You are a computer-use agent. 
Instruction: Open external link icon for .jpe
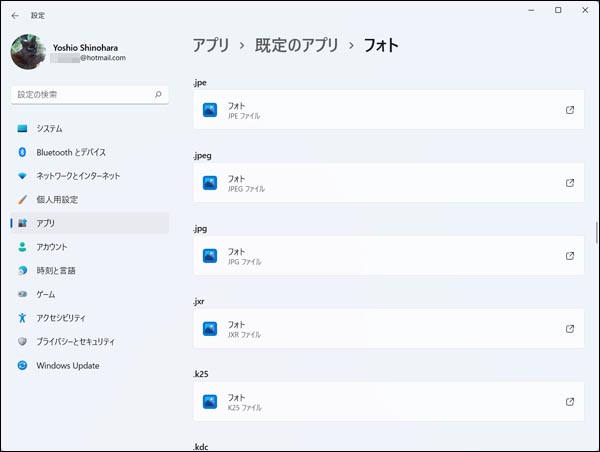tap(570, 110)
